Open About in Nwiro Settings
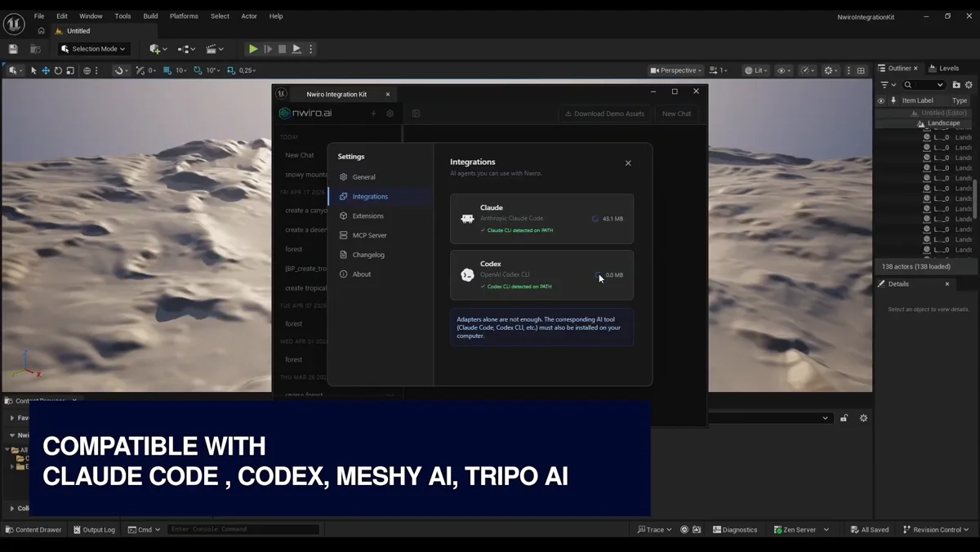 click(x=381, y=274)
